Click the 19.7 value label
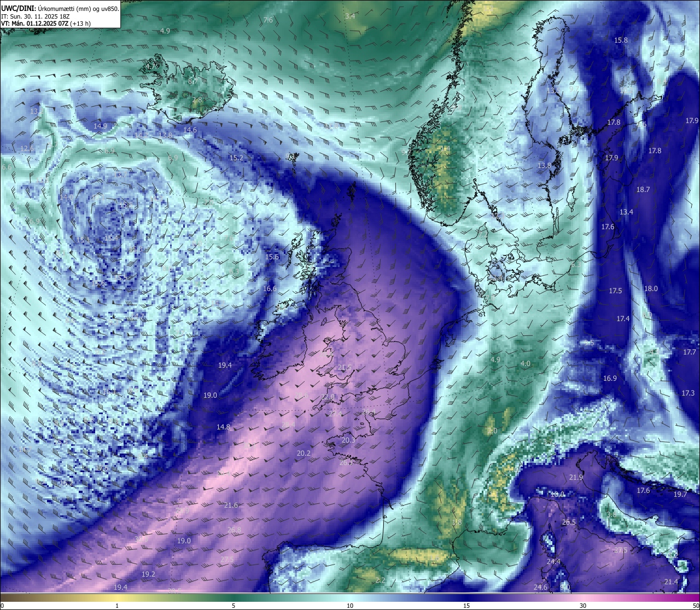Image resolution: width=700 pixels, height=610 pixels. coord(680,494)
